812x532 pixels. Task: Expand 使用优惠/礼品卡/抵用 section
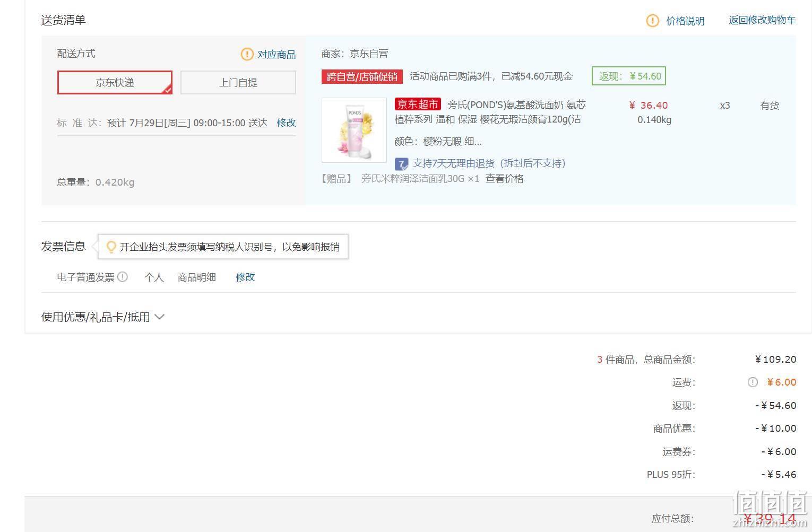pyautogui.click(x=103, y=317)
